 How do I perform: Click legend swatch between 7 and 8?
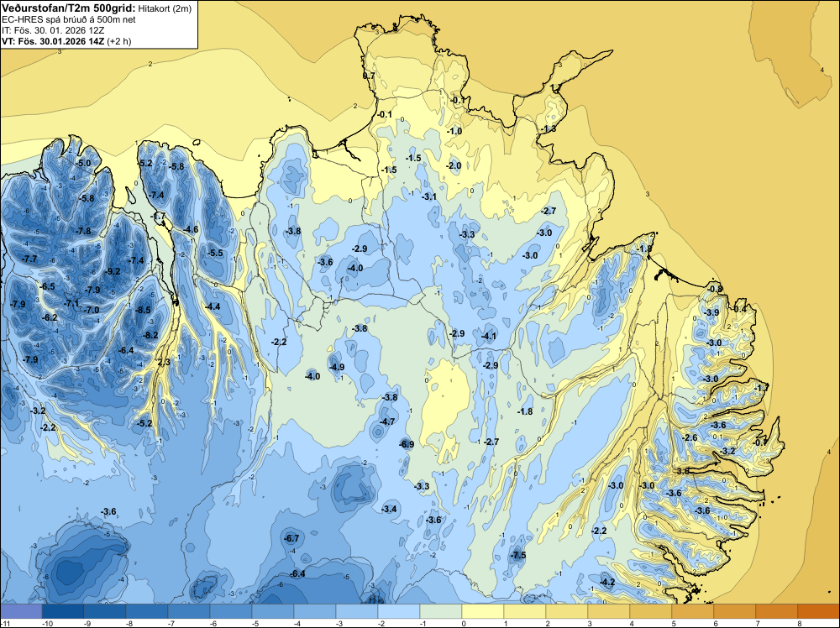[x=776, y=610]
